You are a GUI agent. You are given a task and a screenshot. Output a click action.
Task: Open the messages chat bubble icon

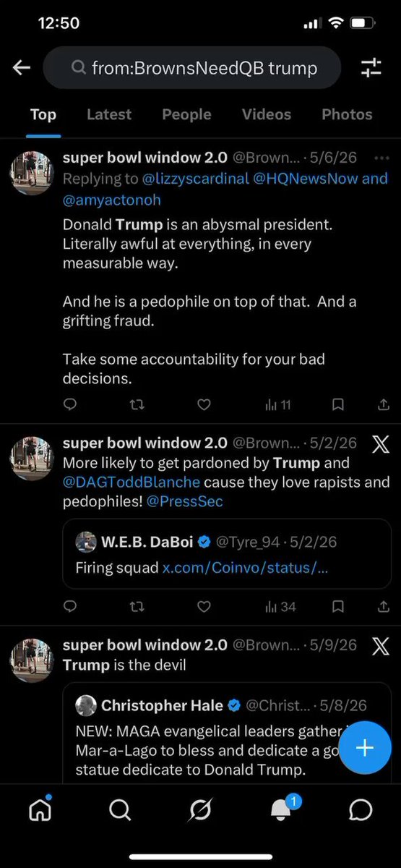361,810
